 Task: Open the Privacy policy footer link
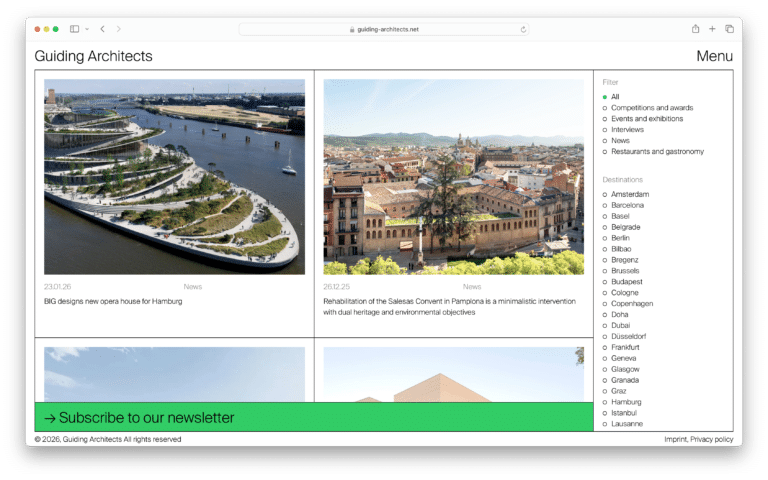click(x=712, y=439)
